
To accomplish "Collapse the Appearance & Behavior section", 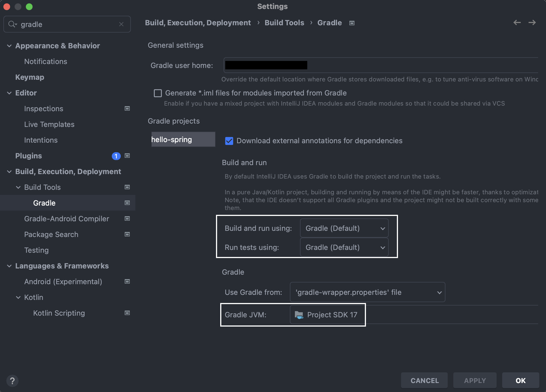I will (x=9, y=46).
